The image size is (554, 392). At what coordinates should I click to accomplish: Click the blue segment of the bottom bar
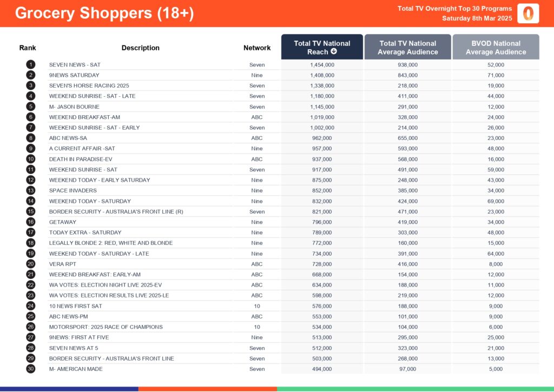pyautogui.click(x=69, y=389)
